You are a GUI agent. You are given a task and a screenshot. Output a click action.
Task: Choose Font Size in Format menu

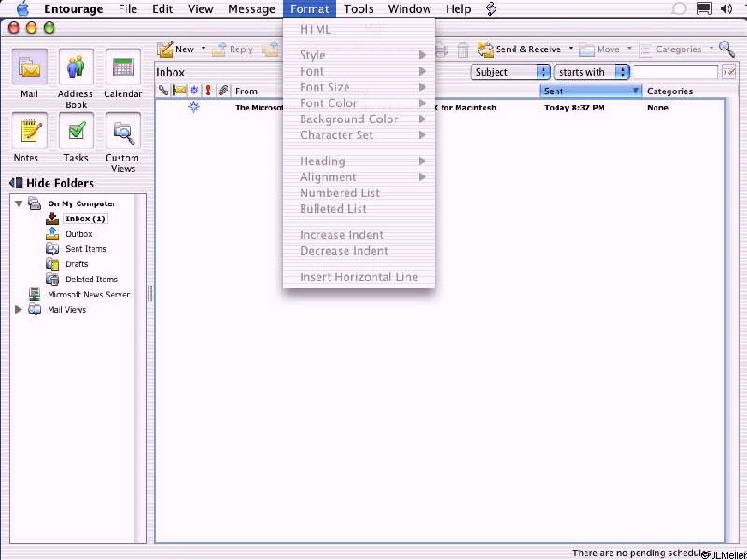tap(359, 87)
